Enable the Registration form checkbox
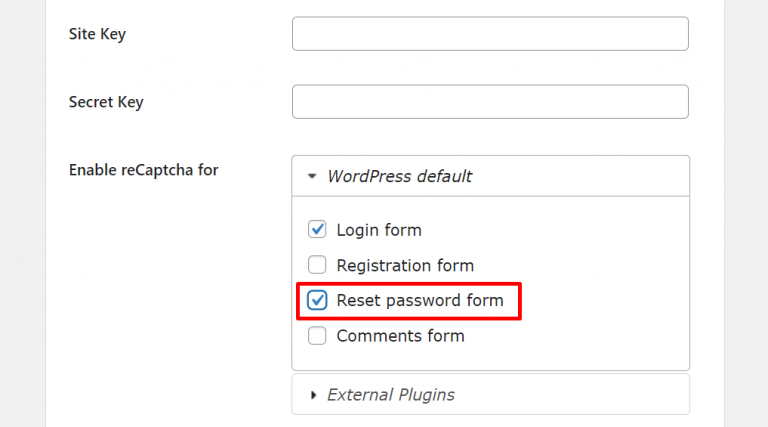Image resolution: width=768 pixels, height=427 pixels. (x=317, y=265)
